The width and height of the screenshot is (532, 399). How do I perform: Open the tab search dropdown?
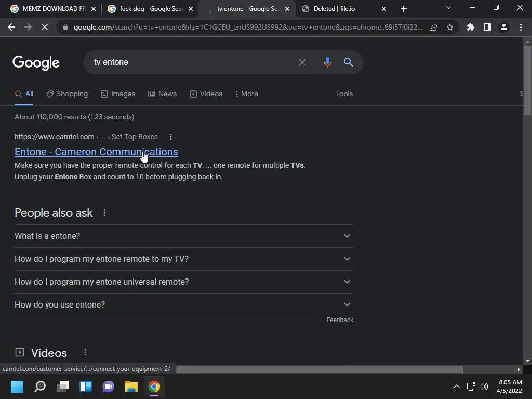coord(448,7)
